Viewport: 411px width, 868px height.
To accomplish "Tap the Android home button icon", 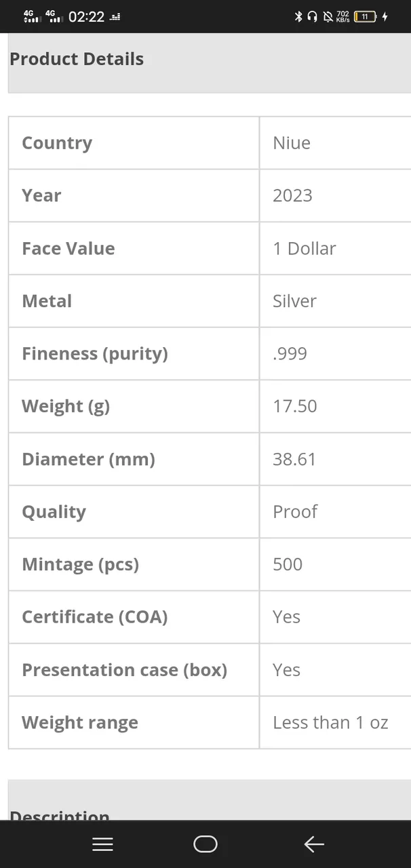I will (x=206, y=844).
